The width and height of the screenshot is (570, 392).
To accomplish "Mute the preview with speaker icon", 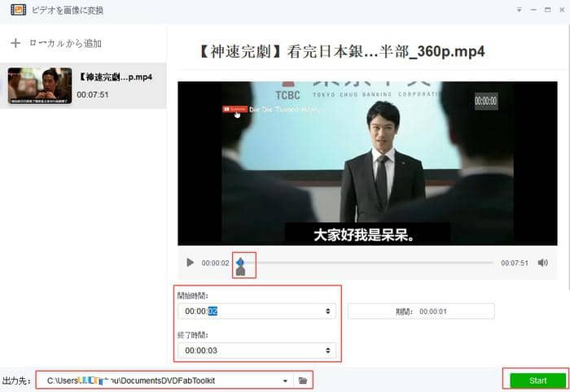I will [542, 263].
